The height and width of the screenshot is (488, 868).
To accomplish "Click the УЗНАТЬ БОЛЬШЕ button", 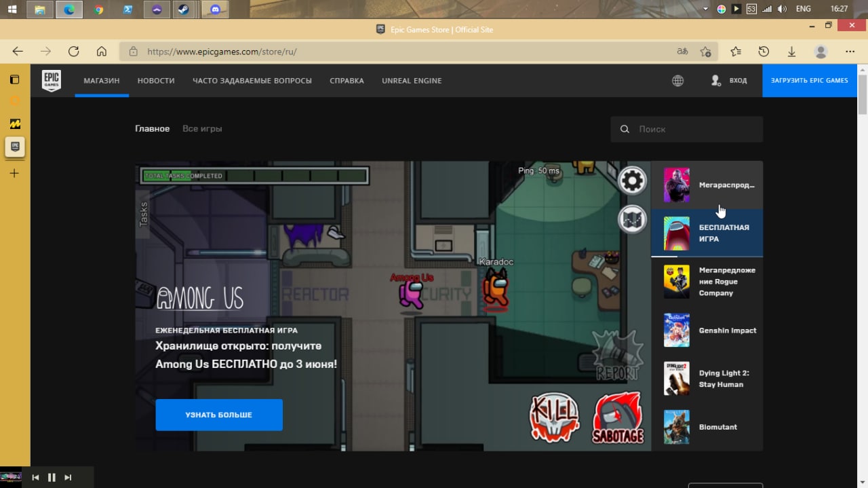I will [219, 415].
